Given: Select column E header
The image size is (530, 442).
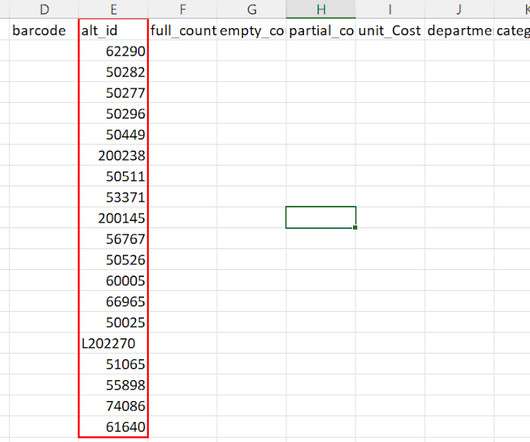Looking at the screenshot, I should 113,9.
